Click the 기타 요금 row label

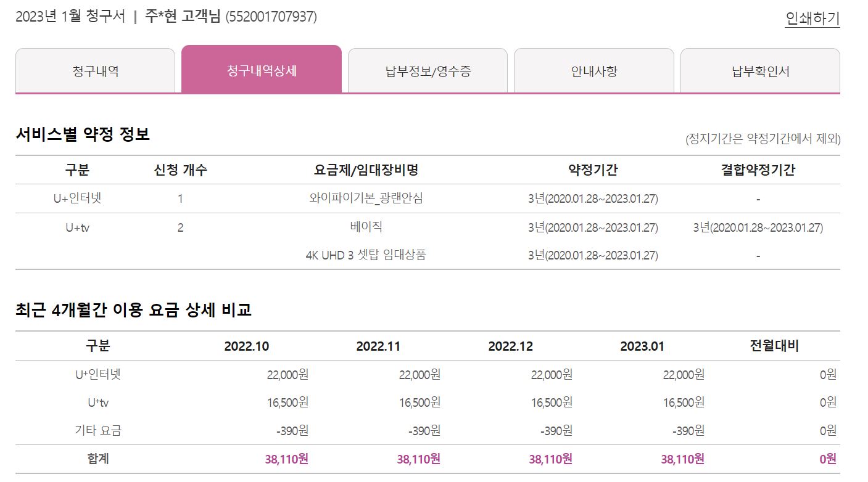[97, 430]
